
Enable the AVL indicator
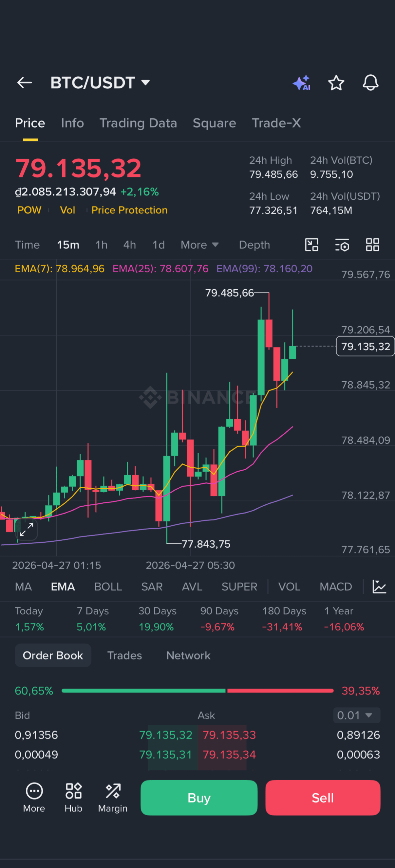(192, 587)
